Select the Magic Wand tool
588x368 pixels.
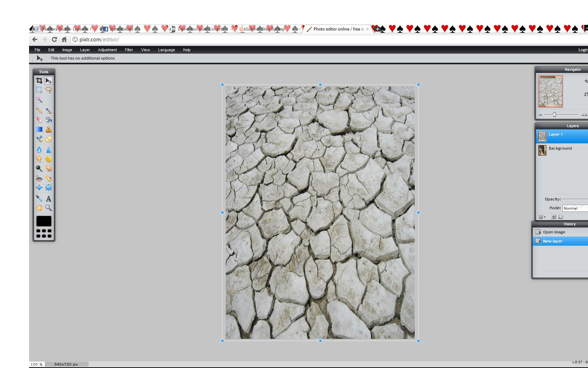point(39,100)
